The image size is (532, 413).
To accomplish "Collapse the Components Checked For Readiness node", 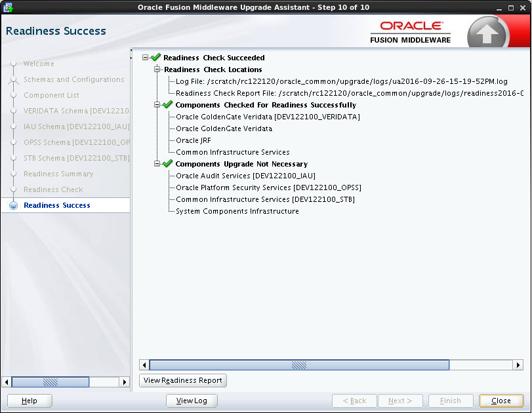I will click(157, 104).
